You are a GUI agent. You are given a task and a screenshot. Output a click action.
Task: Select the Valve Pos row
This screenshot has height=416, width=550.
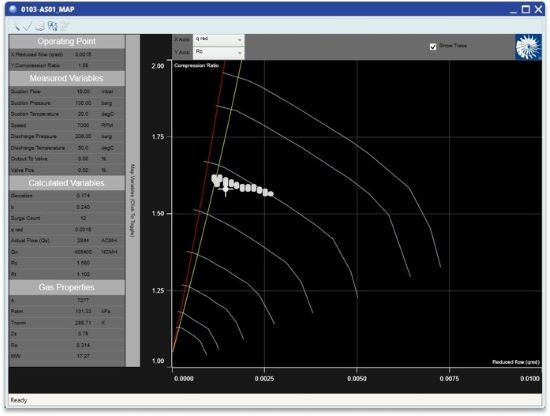click(x=67, y=170)
